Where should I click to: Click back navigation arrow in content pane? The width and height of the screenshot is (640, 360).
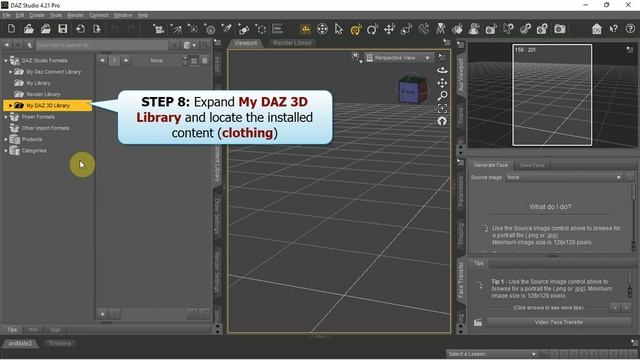(7, 45)
